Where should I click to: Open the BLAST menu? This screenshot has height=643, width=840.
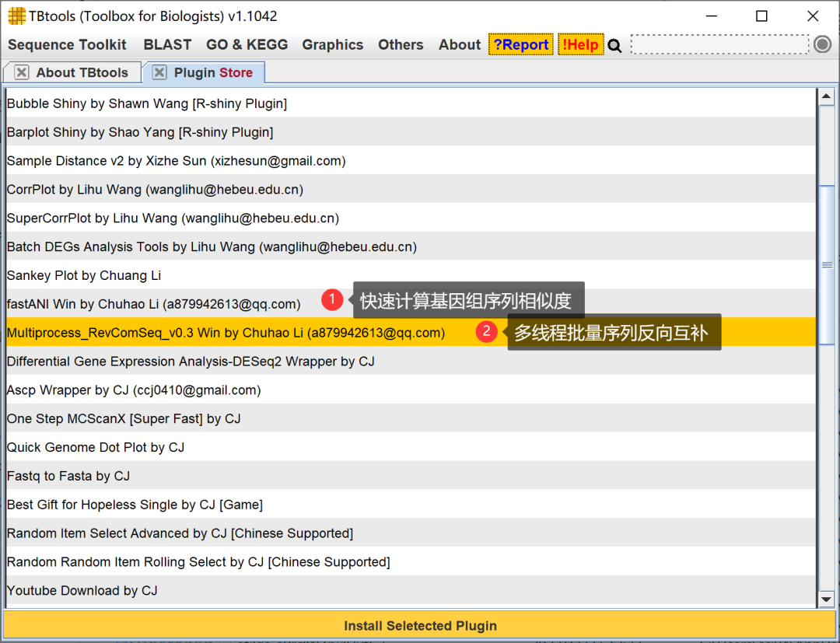pos(167,45)
